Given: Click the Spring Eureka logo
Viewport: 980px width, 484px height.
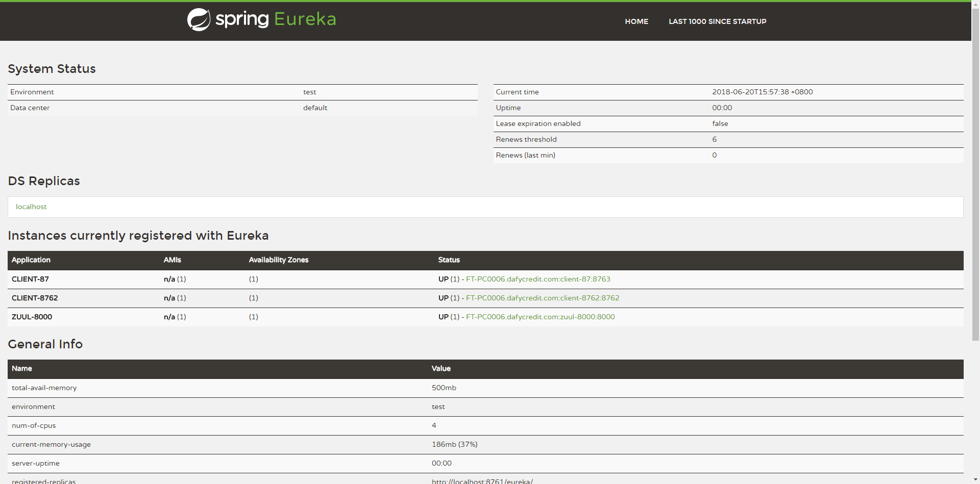Looking at the screenshot, I should [261, 19].
